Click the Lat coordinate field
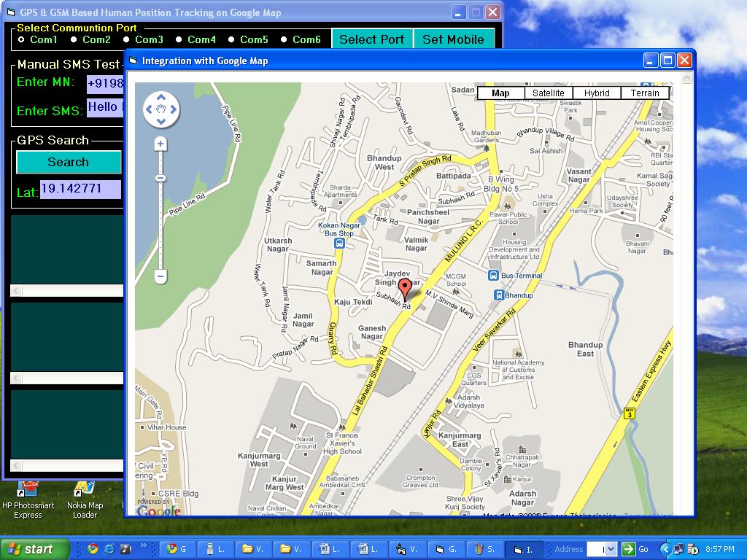 point(80,189)
